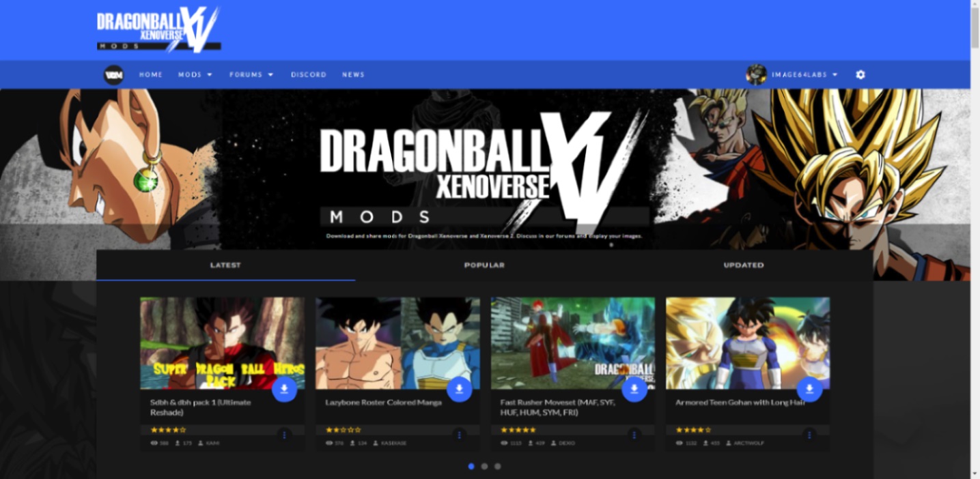This screenshot has width=980, height=479.
Task: Open Goku and Vegeta manga thumbnail
Action: coord(397,343)
